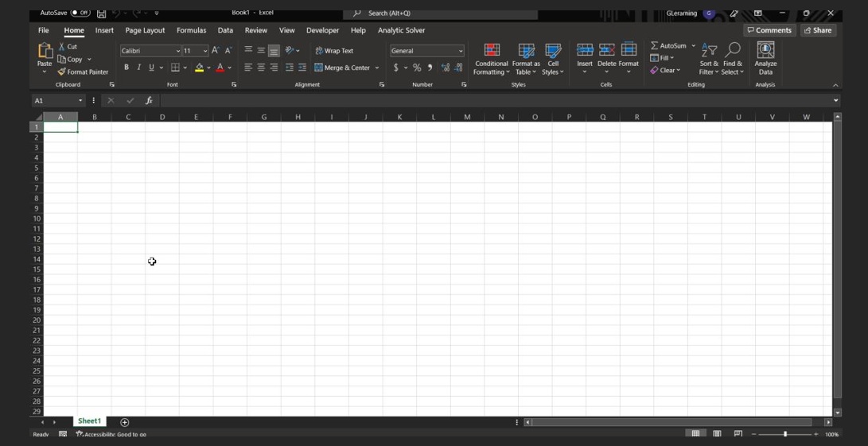Center text horizontally
This screenshot has height=446, width=868.
tap(261, 68)
